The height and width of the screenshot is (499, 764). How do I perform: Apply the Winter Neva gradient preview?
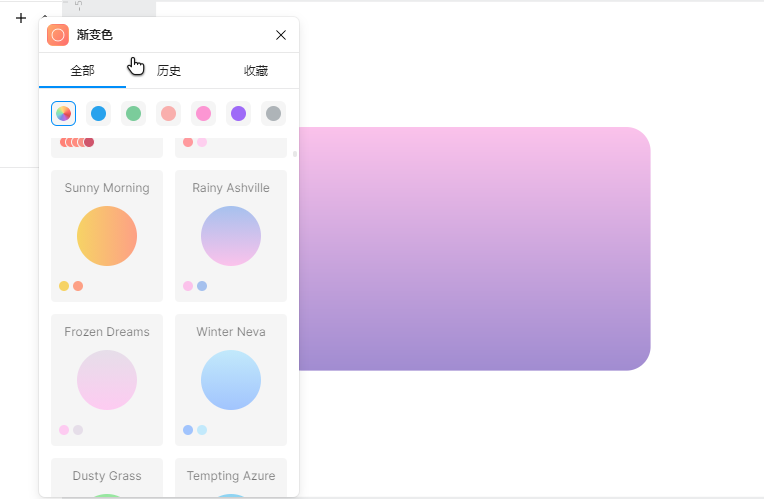(x=231, y=380)
